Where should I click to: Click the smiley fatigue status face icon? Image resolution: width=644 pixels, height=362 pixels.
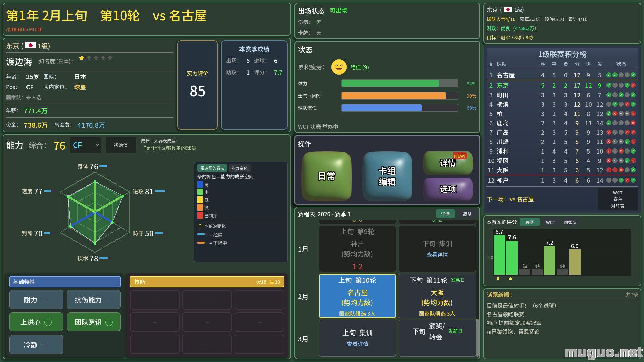tap(339, 67)
